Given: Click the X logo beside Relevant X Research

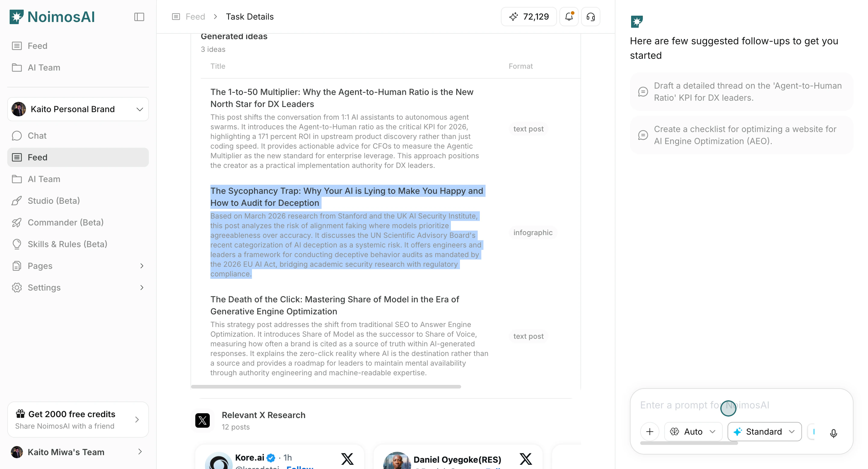Looking at the screenshot, I should pos(203,420).
